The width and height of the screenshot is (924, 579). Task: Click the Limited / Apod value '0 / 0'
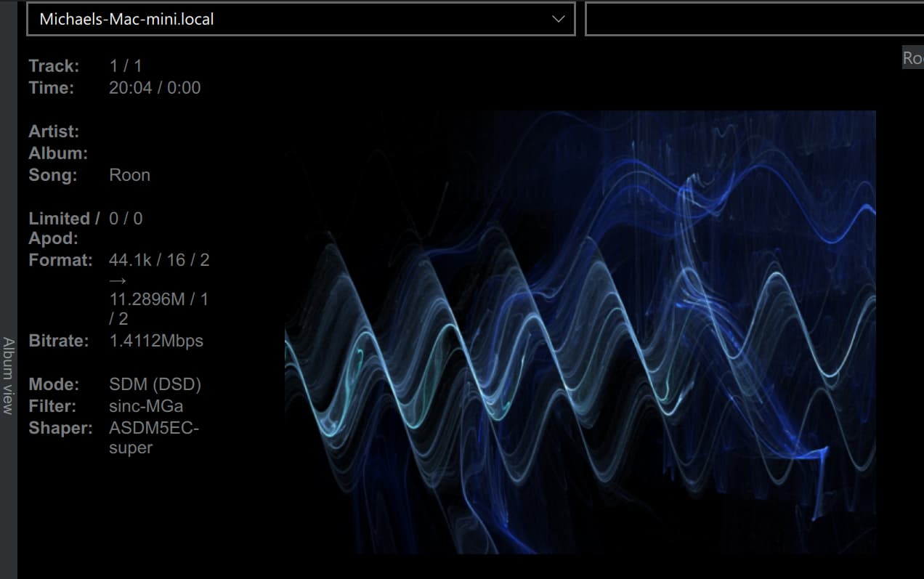pyautogui.click(x=126, y=219)
